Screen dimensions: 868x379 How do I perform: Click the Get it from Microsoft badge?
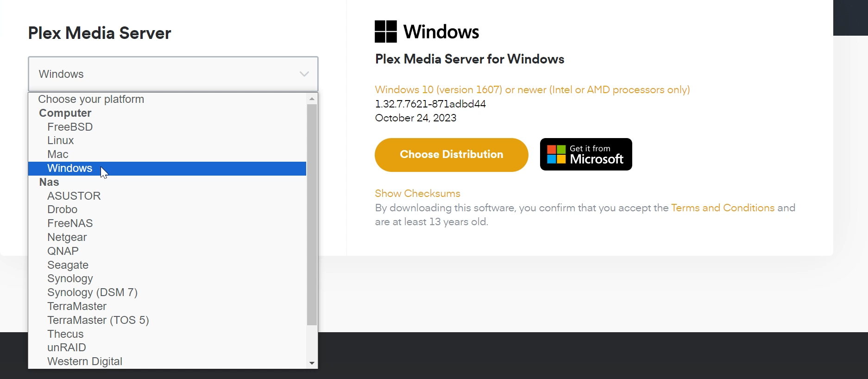(x=586, y=154)
